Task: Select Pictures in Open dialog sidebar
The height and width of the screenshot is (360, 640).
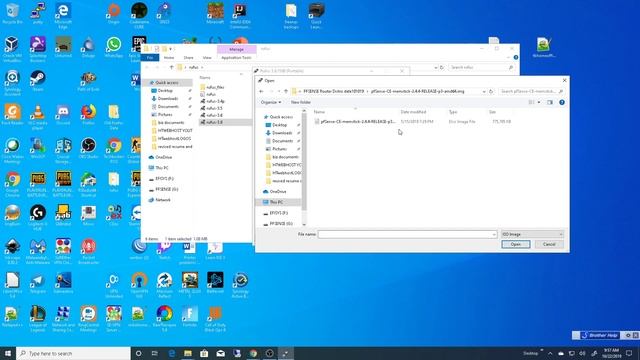Action: pos(280,149)
